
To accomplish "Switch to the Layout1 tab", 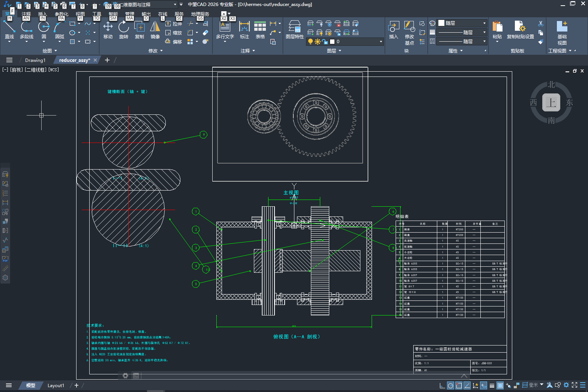I will coord(56,385).
